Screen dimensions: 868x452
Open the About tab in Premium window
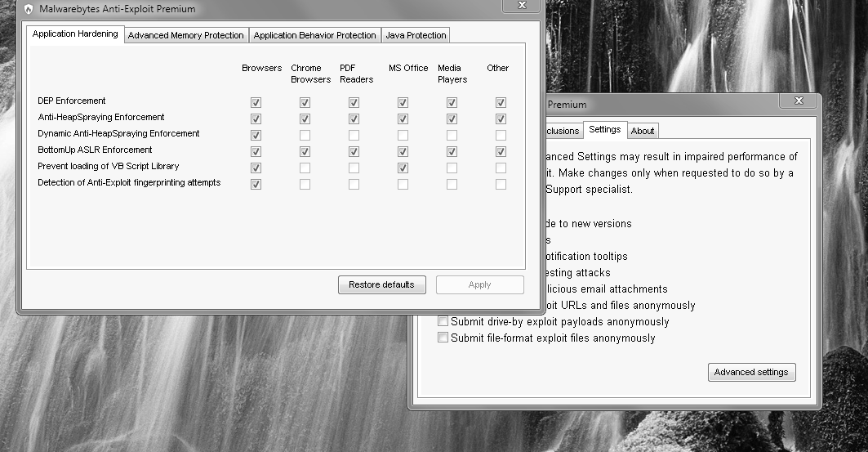coord(643,131)
